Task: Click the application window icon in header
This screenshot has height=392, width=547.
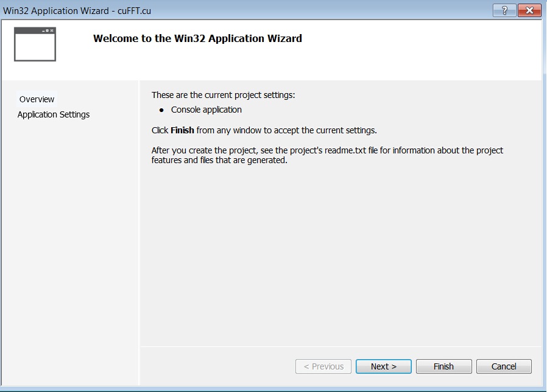Action: 35,44
